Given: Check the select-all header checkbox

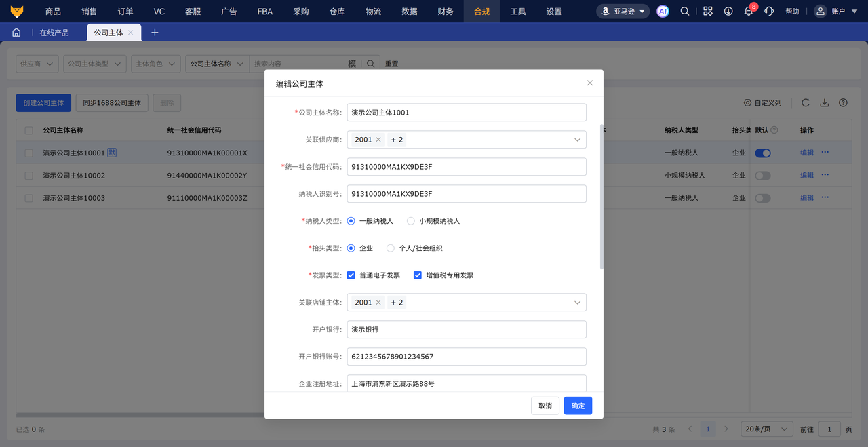Looking at the screenshot, I should pyautogui.click(x=28, y=130).
